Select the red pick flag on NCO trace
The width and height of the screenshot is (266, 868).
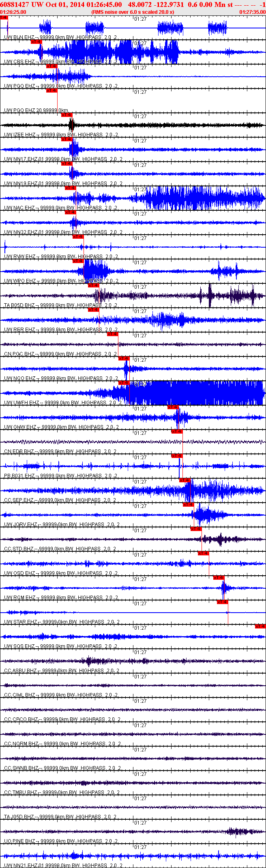pos(124,358)
